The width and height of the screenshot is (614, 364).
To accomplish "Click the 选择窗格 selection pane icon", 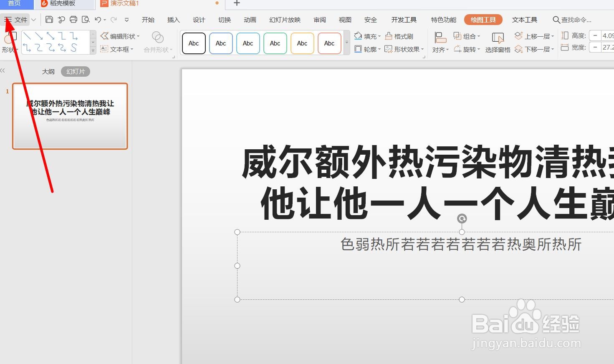I will coord(498,42).
